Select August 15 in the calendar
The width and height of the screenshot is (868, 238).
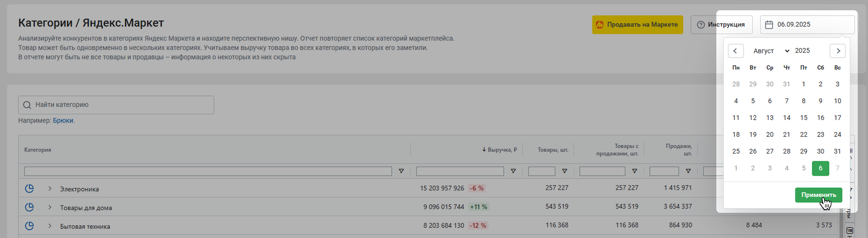[804, 118]
